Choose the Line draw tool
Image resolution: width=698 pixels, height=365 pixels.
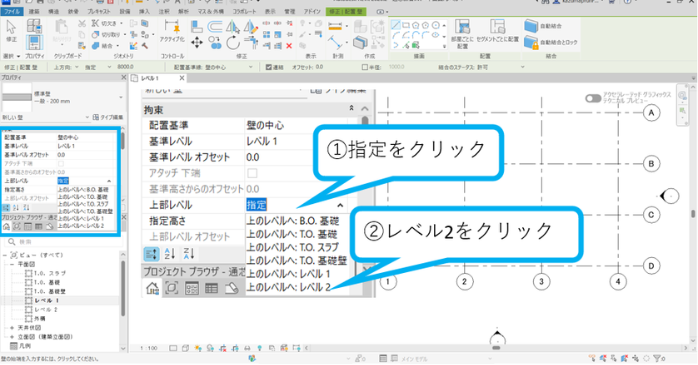[x=396, y=25]
